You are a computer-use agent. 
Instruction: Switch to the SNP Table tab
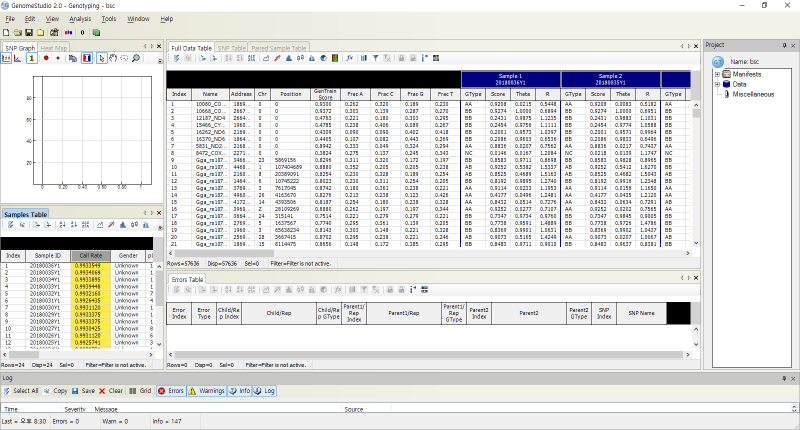click(x=232, y=48)
